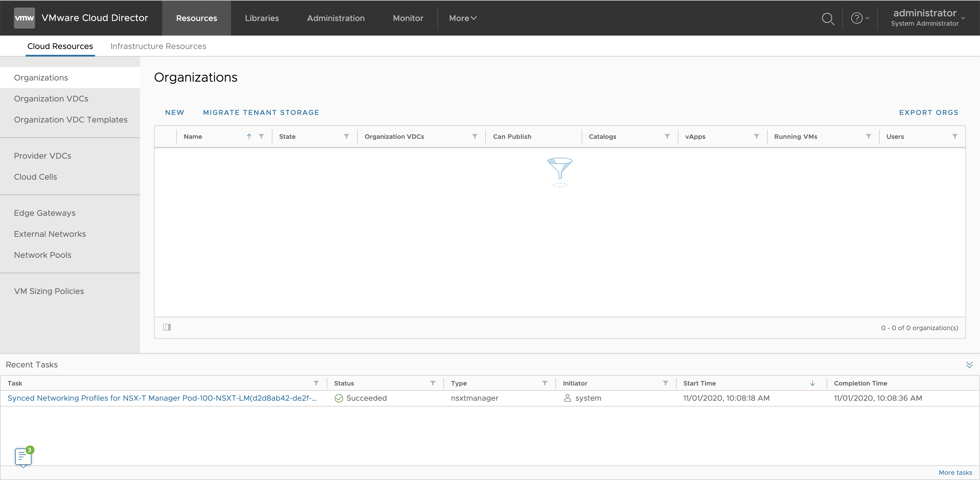
Task: Open the Libraries menu
Action: pos(262,18)
